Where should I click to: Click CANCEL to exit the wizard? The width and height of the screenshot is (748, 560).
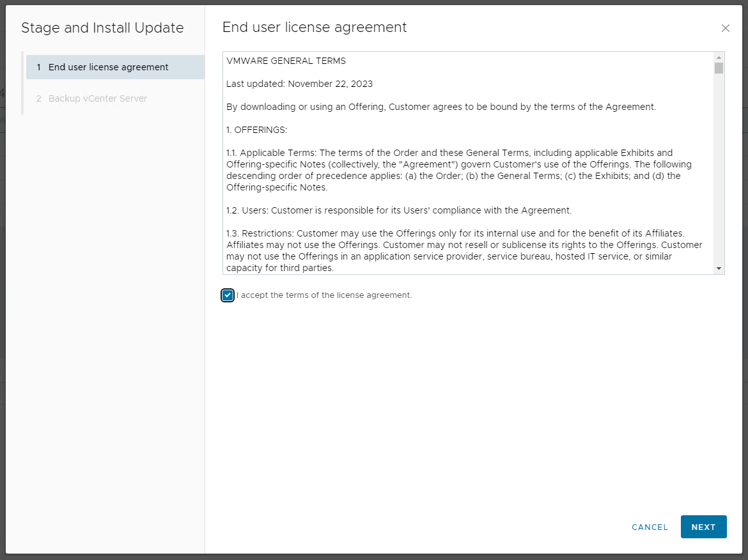(650, 526)
